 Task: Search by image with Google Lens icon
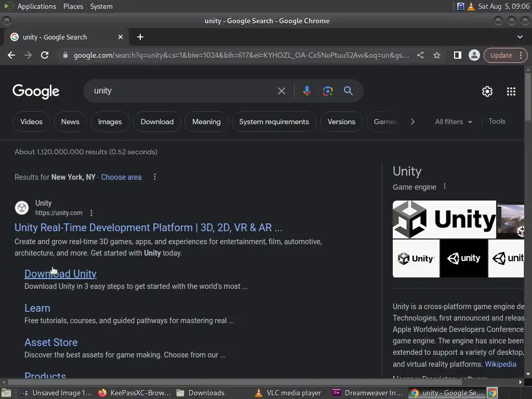(x=327, y=91)
